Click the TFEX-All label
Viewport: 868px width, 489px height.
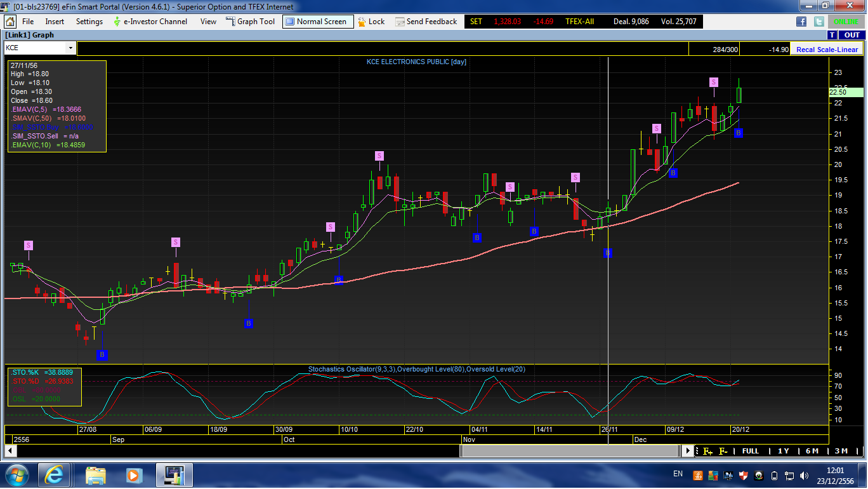pos(579,22)
